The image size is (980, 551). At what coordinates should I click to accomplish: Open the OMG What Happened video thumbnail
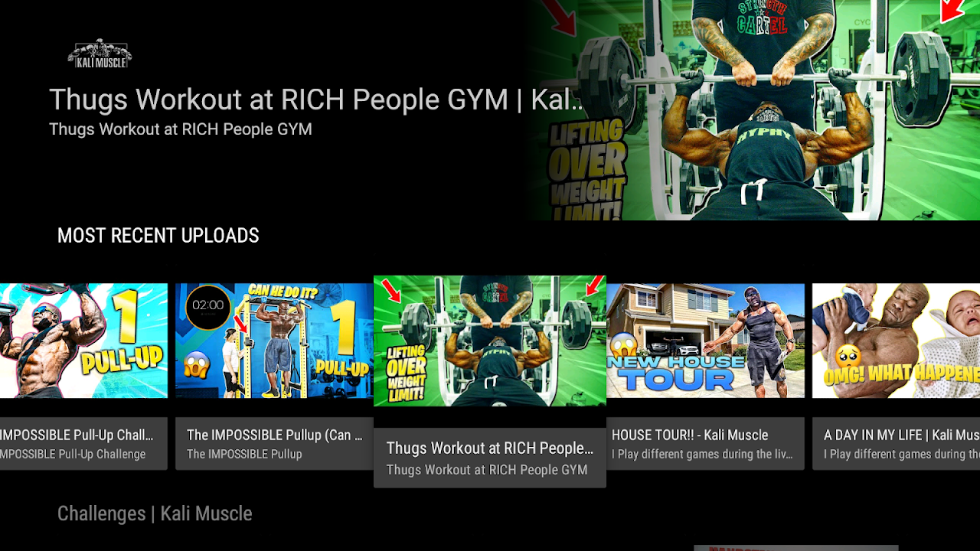point(896,341)
